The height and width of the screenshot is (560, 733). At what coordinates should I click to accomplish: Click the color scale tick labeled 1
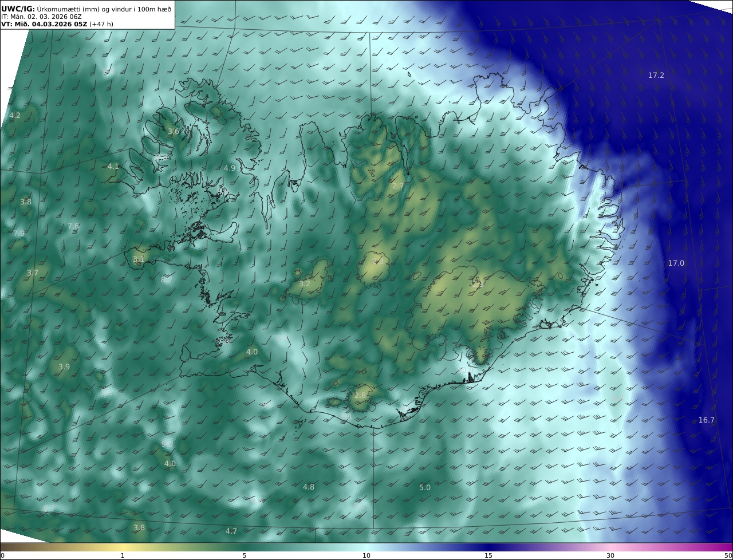123,555
